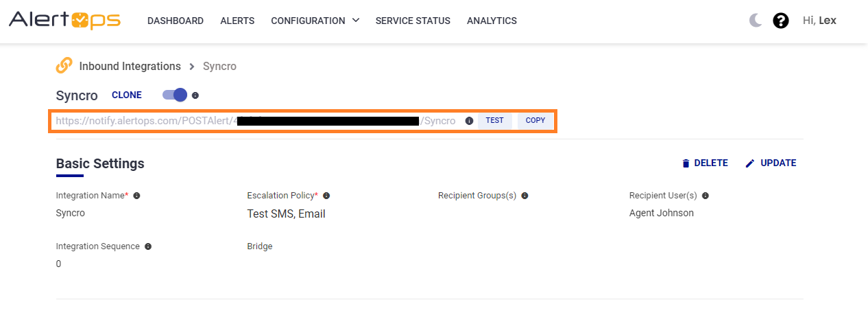Click the Inbound Integrations chain link icon
The height and width of the screenshot is (311, 868).
[x=64, y=66]
